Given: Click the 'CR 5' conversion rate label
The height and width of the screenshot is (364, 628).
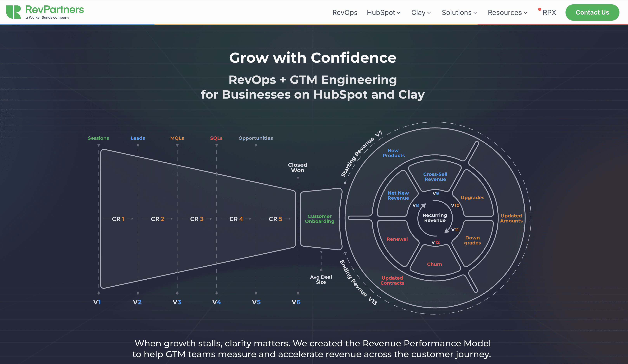Looking at the screenshot, I should (x=275, y=219).
